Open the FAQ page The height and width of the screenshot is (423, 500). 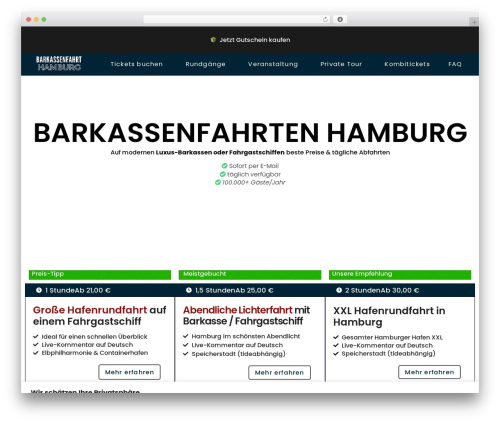coord(455,64)
